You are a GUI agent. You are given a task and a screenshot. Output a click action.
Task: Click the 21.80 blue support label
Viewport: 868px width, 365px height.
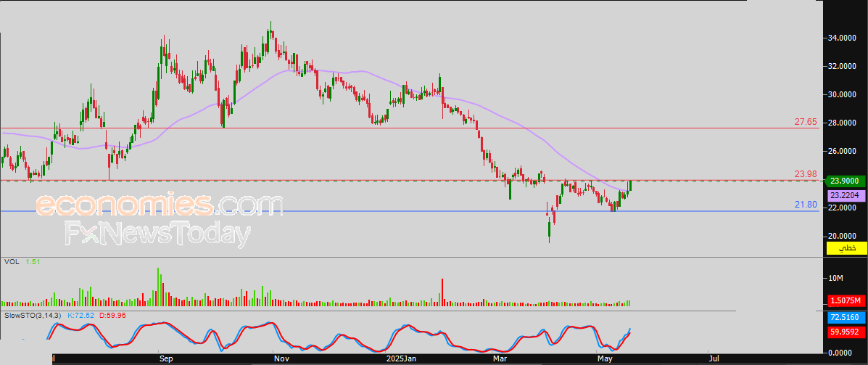pyautogui.click(x=806, y=205)
